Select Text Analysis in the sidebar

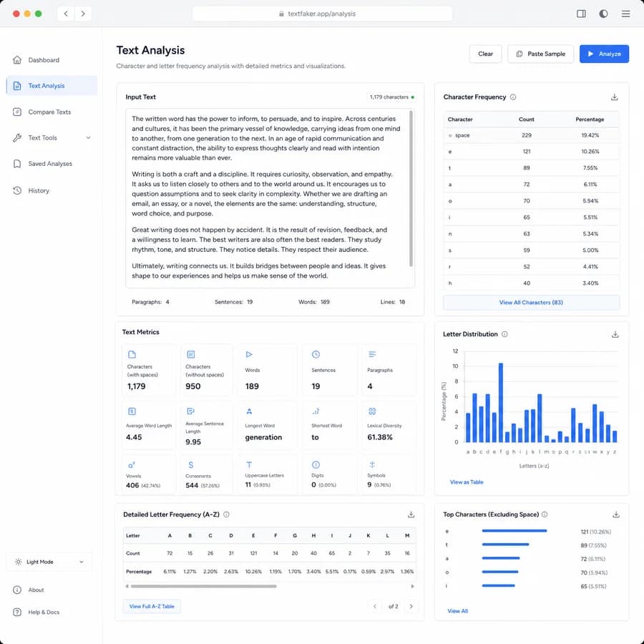click(52, 85)
